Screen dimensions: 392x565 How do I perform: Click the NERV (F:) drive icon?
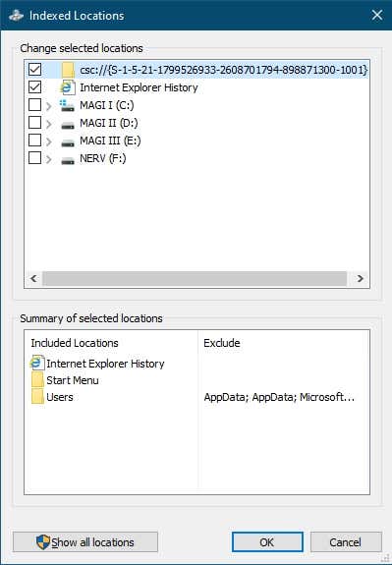pos(68,160)
